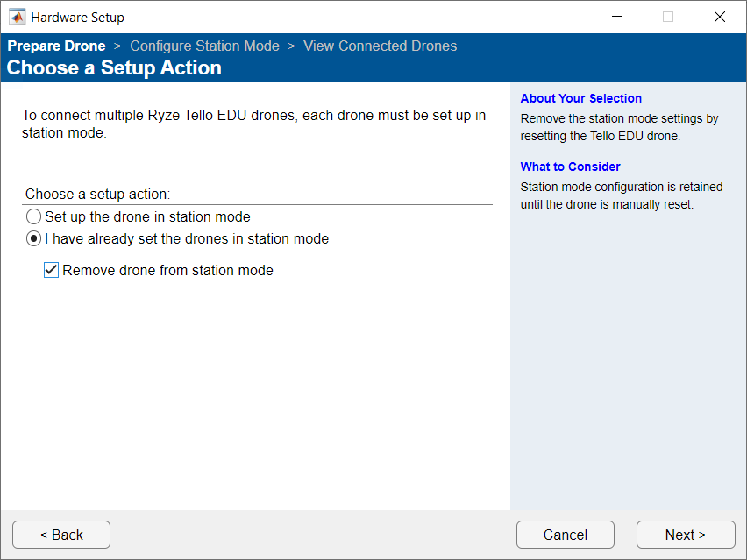Click the Next button
747x560 pixels.
click(686, 535)
